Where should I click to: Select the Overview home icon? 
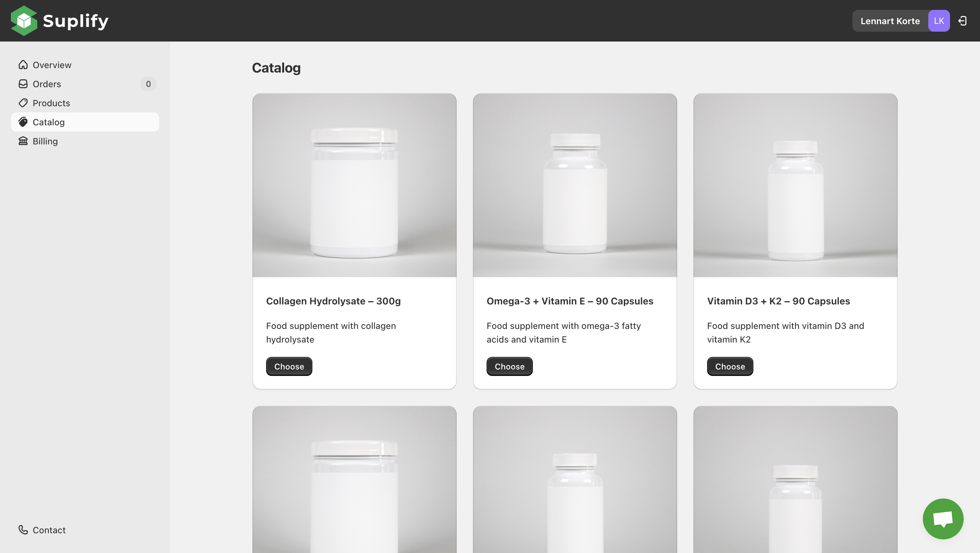23,65
